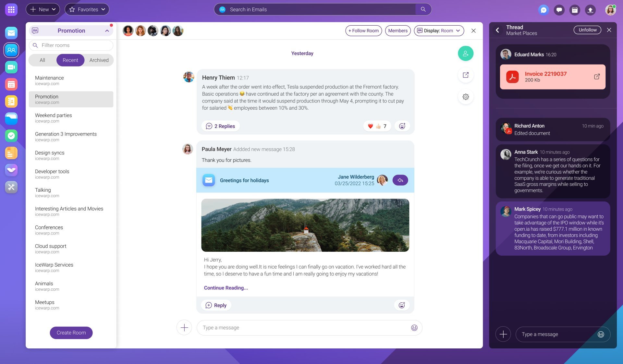The height and width of the screenshot is (364, 623).
Task: Click the Continue Reading link
Action: click(226, 288)
